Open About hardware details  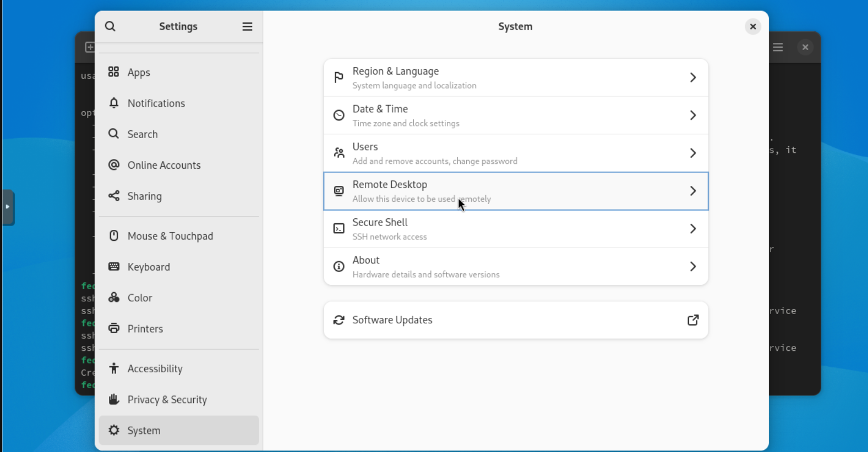point(516,267)
